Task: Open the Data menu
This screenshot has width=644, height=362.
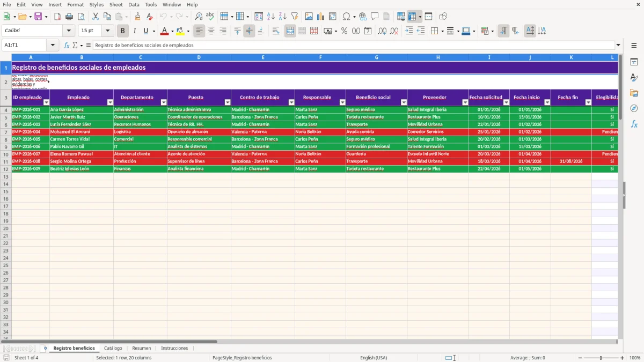Action: pyautogui.click(x=134, y=4)
